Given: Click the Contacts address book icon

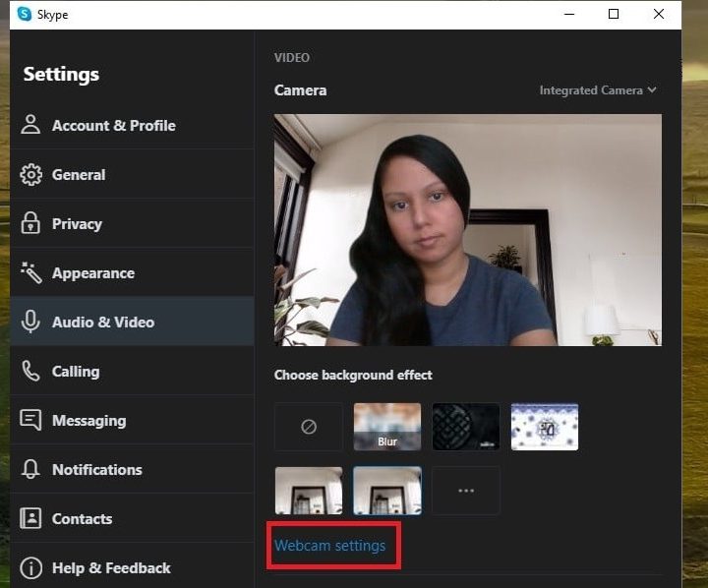Looking at the screenshot, I should (30, 518).
